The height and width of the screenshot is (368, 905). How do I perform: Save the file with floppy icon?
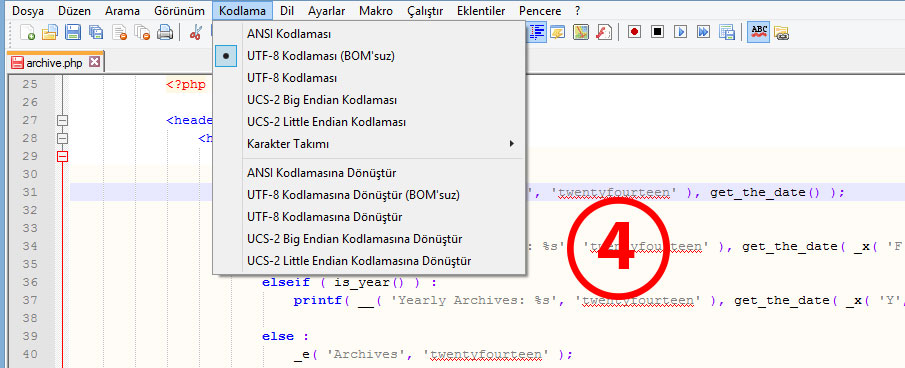(x=73, y=32)
